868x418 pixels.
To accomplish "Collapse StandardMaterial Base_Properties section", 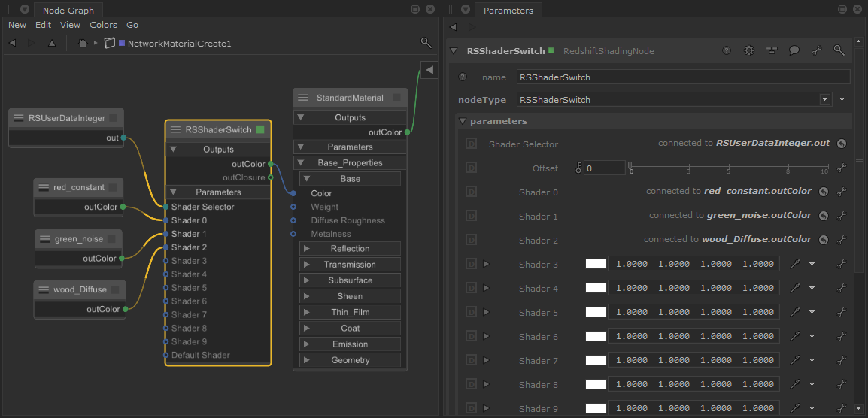I will (x=301, y=163).
